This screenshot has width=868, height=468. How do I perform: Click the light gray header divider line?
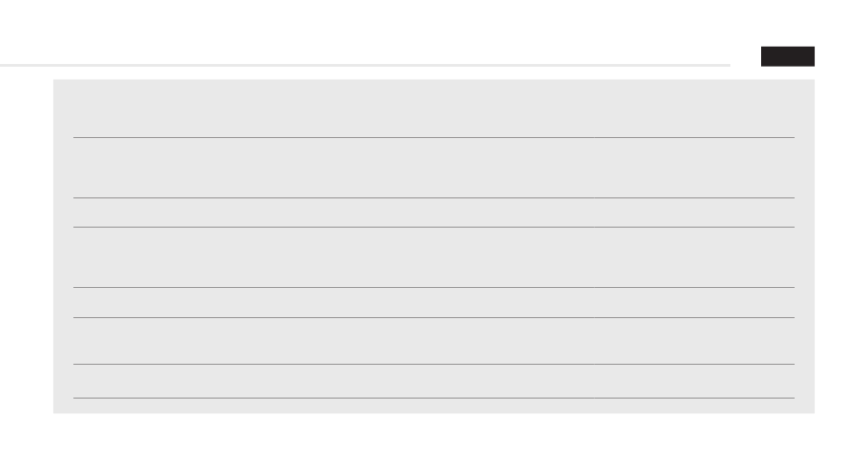pyautogui.click(x=365, y=65)
